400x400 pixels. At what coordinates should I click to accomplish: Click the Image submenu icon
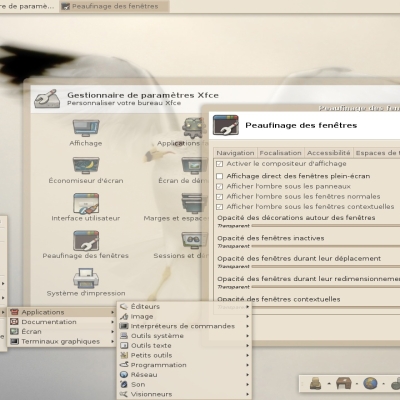pos(124,316)
